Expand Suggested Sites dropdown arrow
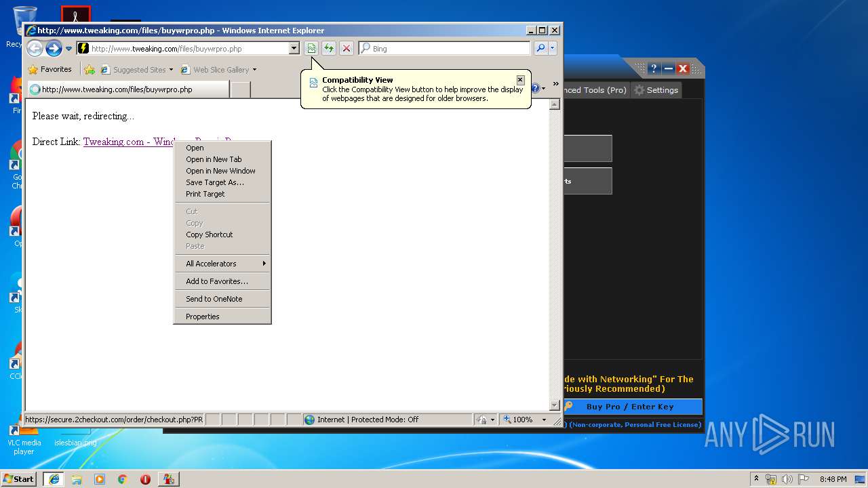The image size is (868, 488). pyautogui.click(x=171, y=69)
